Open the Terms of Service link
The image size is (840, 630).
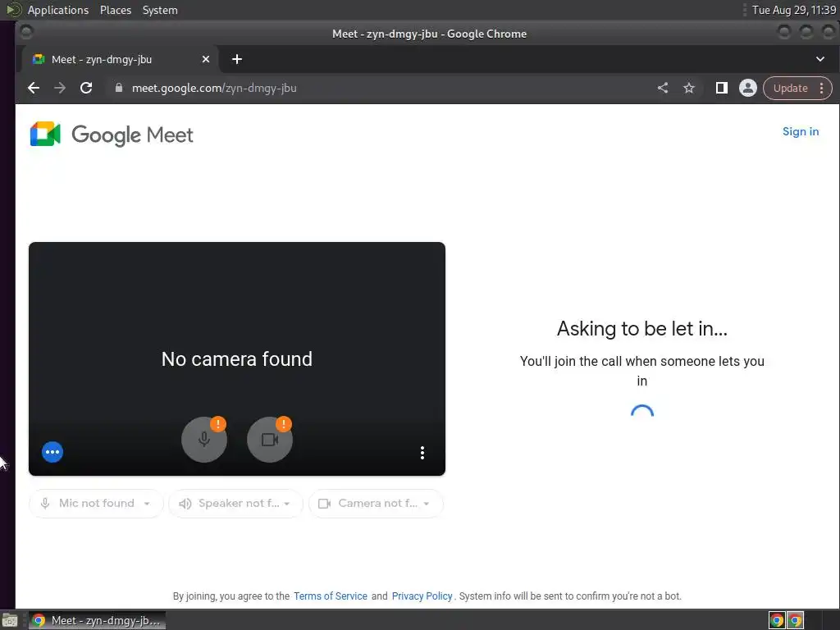[331, 596]
